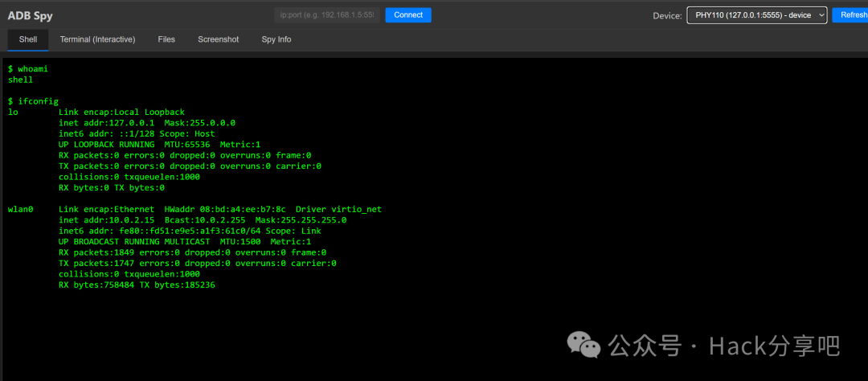868x381 pixels.
Task: Open the Terminal (Interactive) tab
Action: 97,39
